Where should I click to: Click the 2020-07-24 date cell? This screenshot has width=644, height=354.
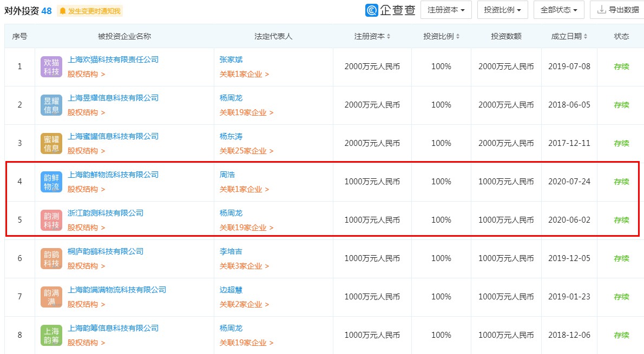[x=569, y=182]
